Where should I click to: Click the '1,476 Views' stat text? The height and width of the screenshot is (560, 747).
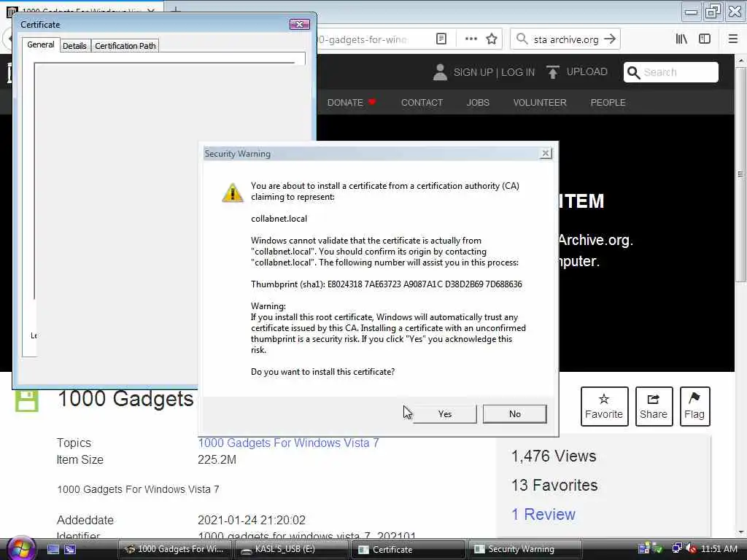554,456
